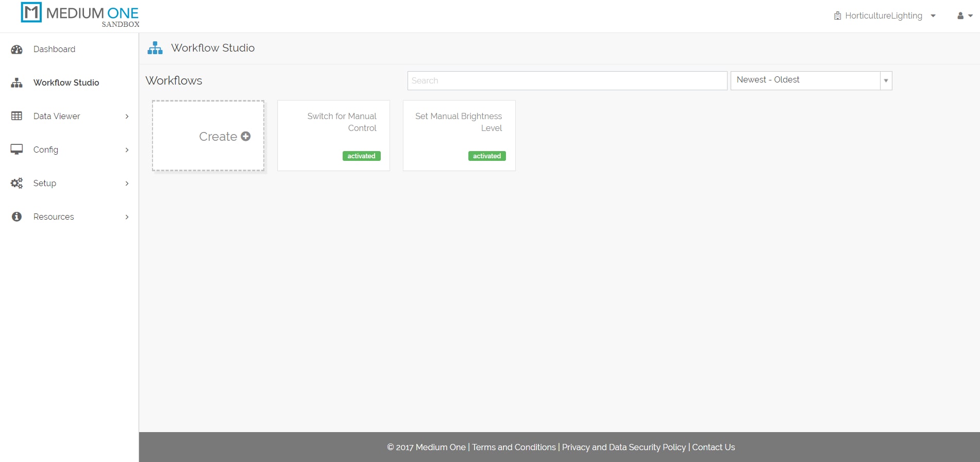Viewport: 980px width, 462px height.
Task: Expand the Config submenu chevron
Action: pos(127,150)
